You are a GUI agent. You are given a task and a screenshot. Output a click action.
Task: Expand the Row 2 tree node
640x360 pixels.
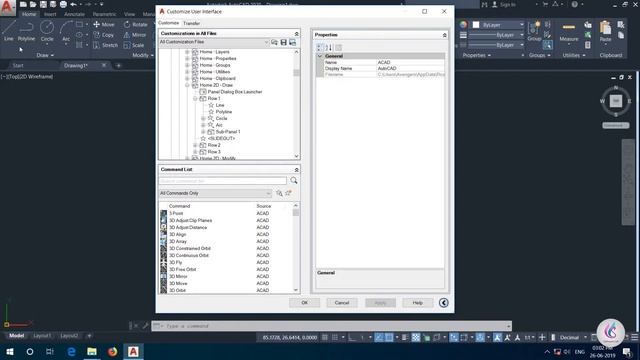click(195, 145)
